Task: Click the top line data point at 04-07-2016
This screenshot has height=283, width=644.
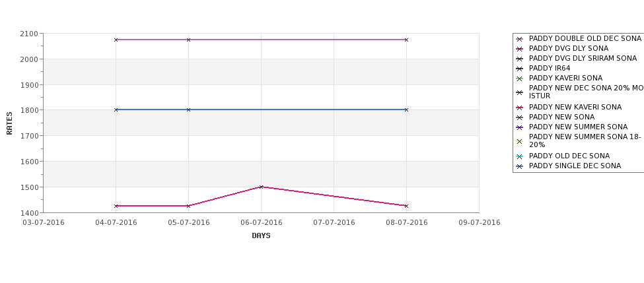Action: tap(116, 40)
